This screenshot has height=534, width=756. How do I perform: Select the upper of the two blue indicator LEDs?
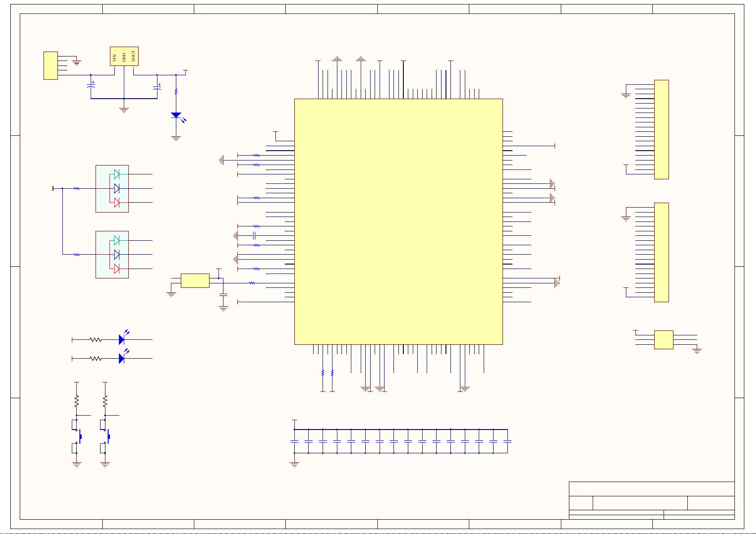point(122,339)
